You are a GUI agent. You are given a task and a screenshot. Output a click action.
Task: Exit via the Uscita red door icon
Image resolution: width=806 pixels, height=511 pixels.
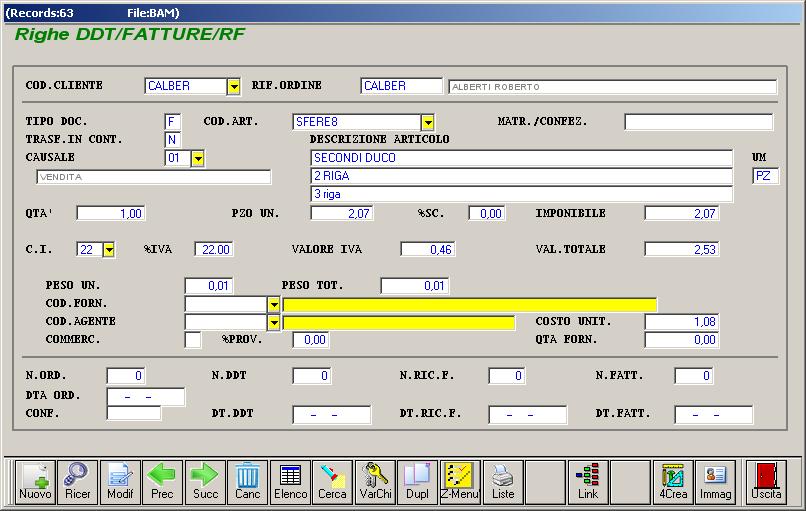766,482
